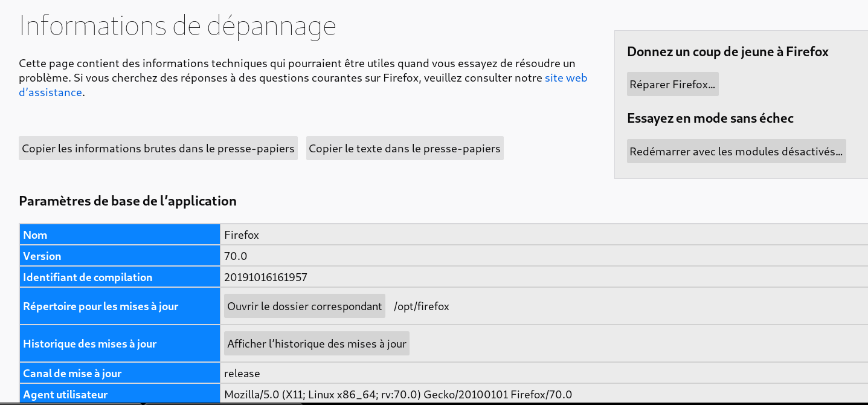Click the Version row header
The width and height of the screenshot is (868, 405).
point(120,256)
